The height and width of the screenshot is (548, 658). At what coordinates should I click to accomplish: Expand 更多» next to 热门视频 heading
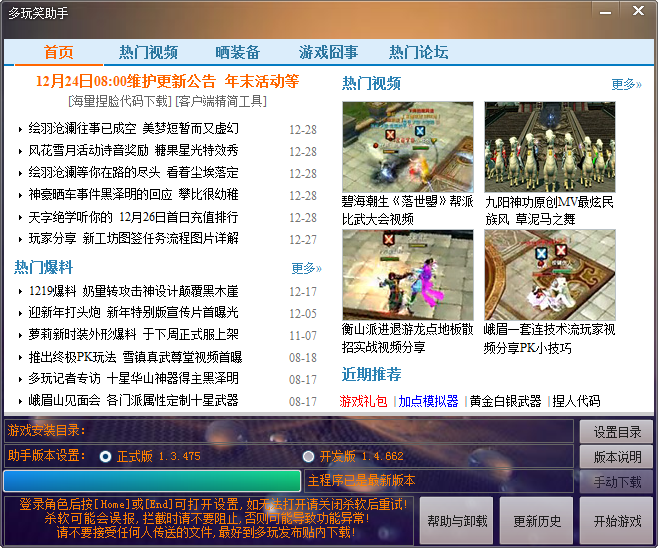click(626, 85)
